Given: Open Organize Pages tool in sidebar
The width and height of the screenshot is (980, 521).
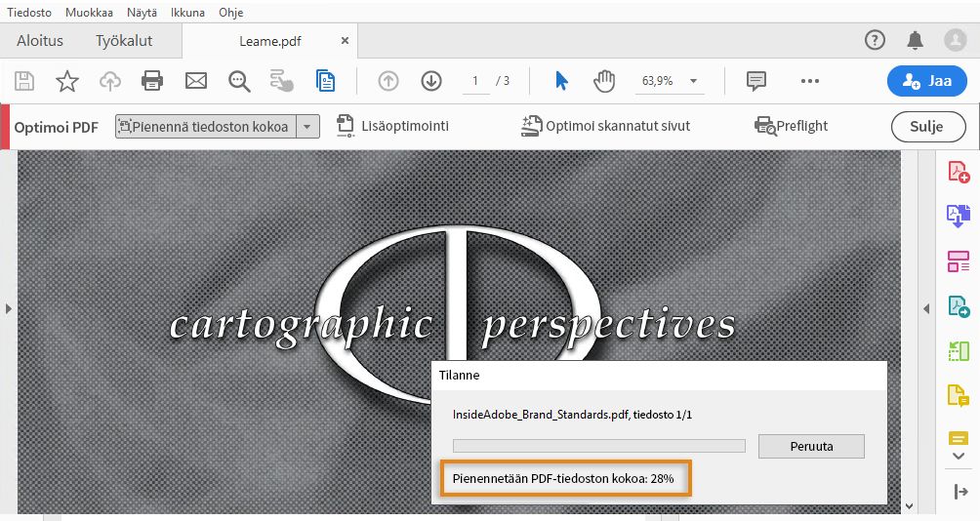Looking at the screenshot, I should point(959,261).
